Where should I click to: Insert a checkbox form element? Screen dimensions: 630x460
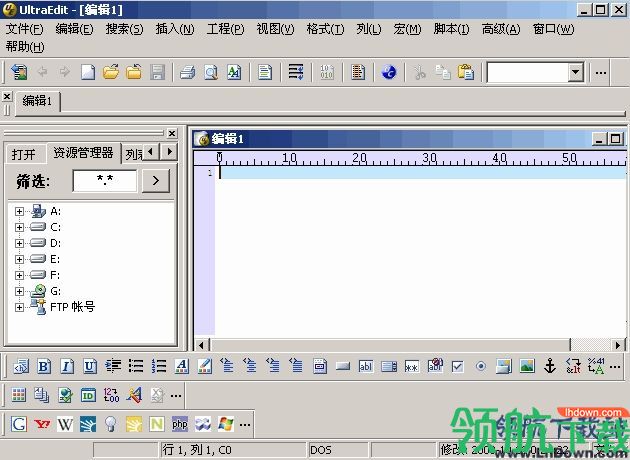pyautogui.click(x=458, y=366)
